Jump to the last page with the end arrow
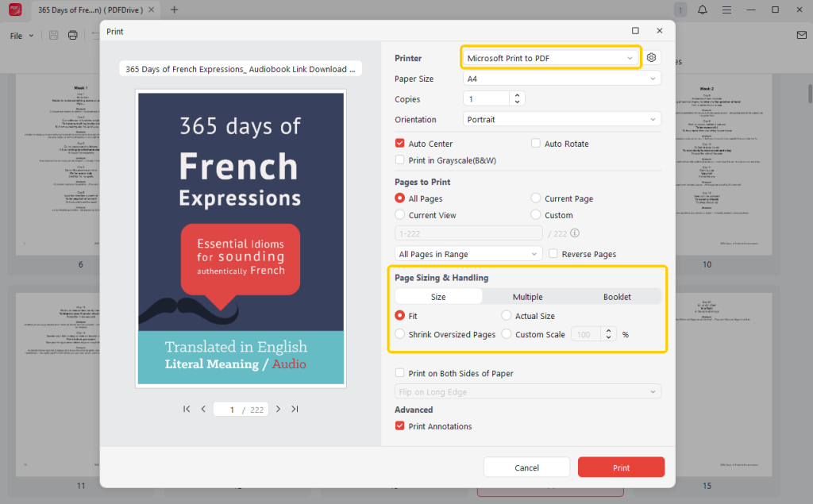 [295, 409]
